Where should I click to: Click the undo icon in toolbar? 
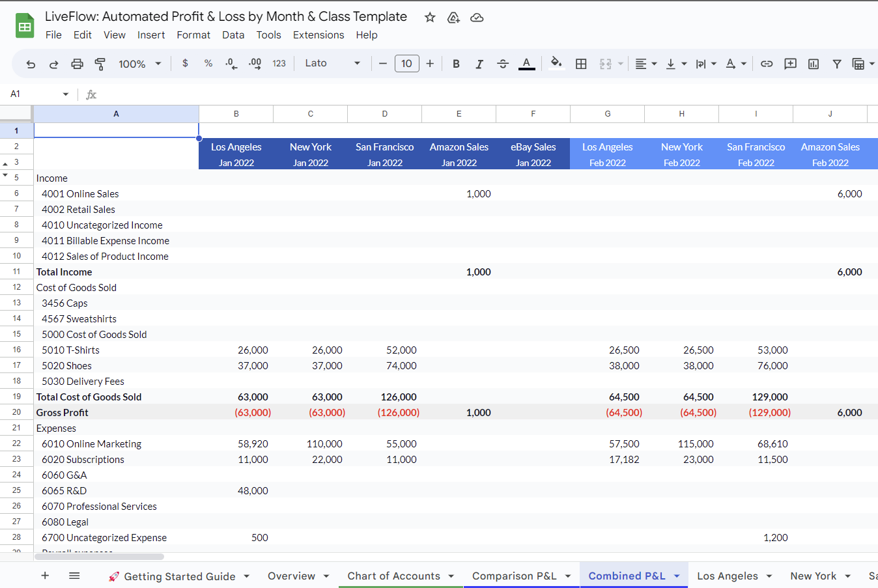(x=31, y=64)
